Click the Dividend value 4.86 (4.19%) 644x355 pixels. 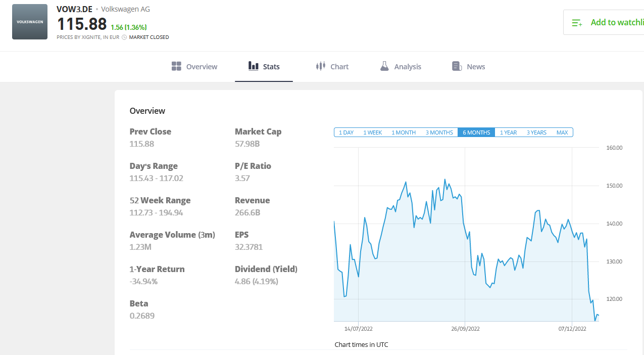pos(257,281)
